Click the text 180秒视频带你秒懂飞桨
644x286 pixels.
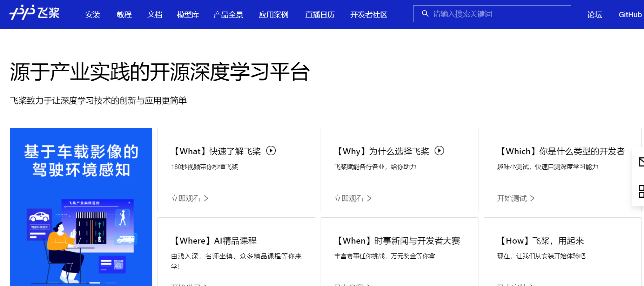click(204, 167)
